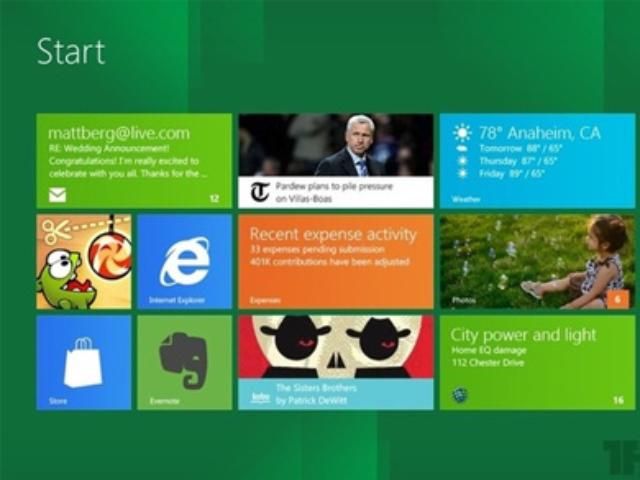Click the 'Weather' tile label
The image size is (640, 480).
pyautogui.click(x=466, y=200)
